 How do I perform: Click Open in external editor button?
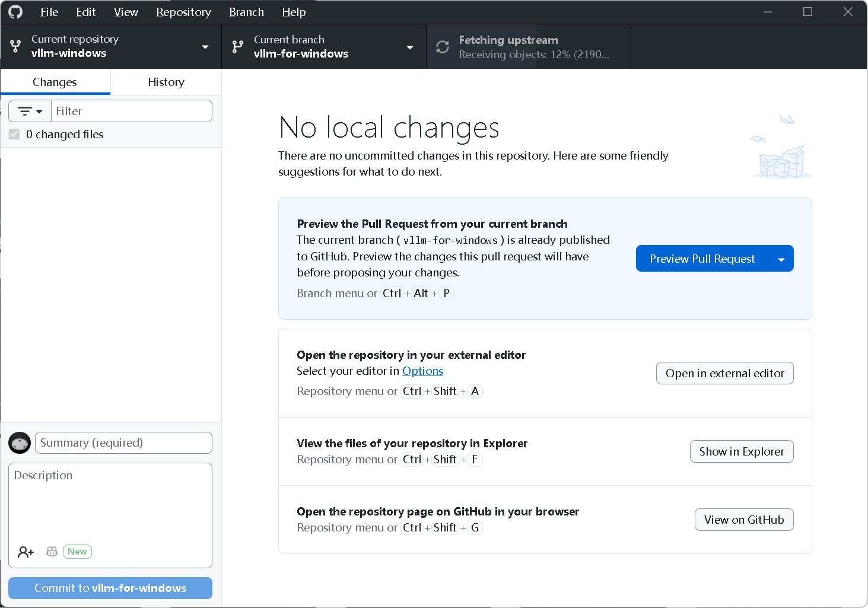[x=724, y=373]
